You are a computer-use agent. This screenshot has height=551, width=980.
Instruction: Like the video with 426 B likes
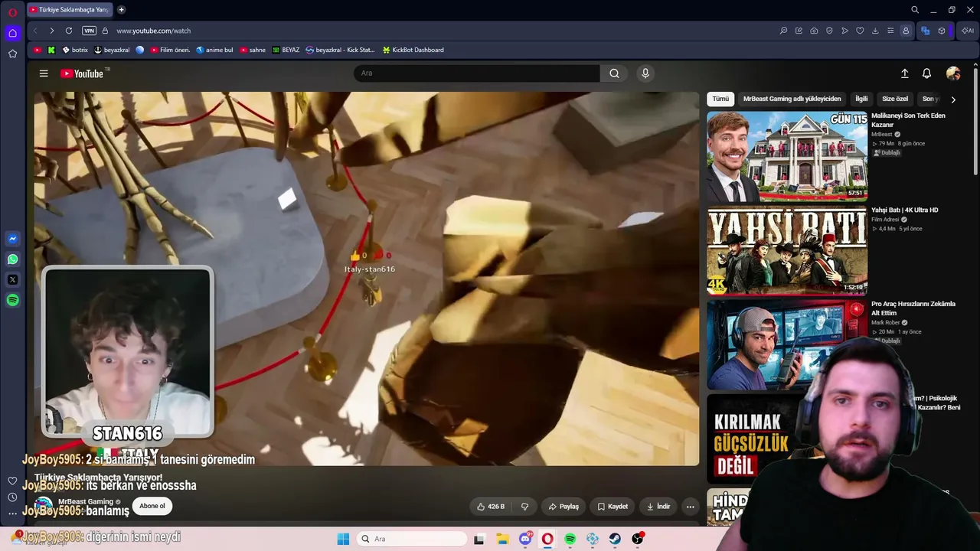490,507
